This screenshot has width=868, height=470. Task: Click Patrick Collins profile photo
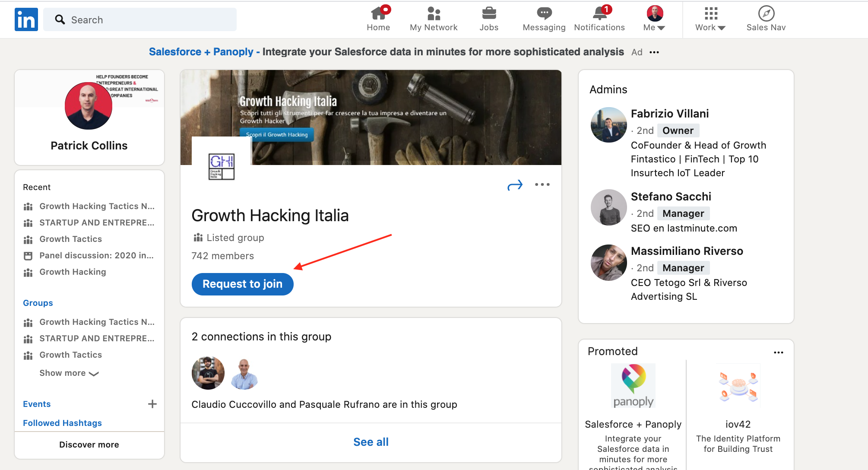point(89,106)
